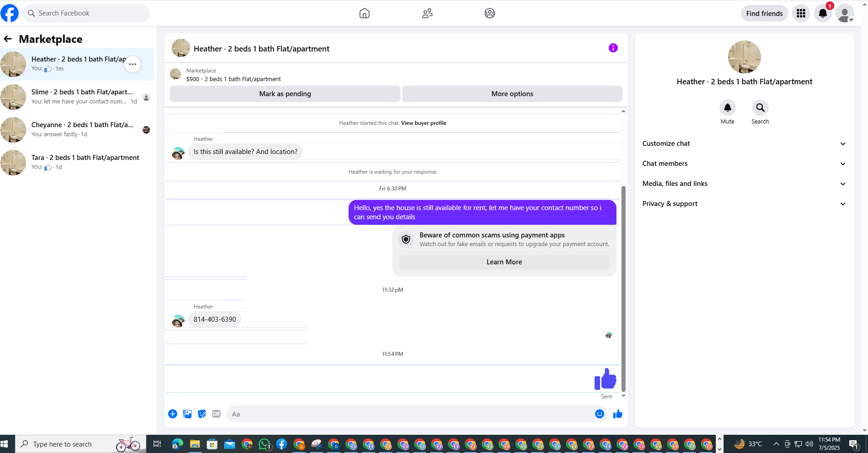Click Learn More about payment scams

point(504,262)
